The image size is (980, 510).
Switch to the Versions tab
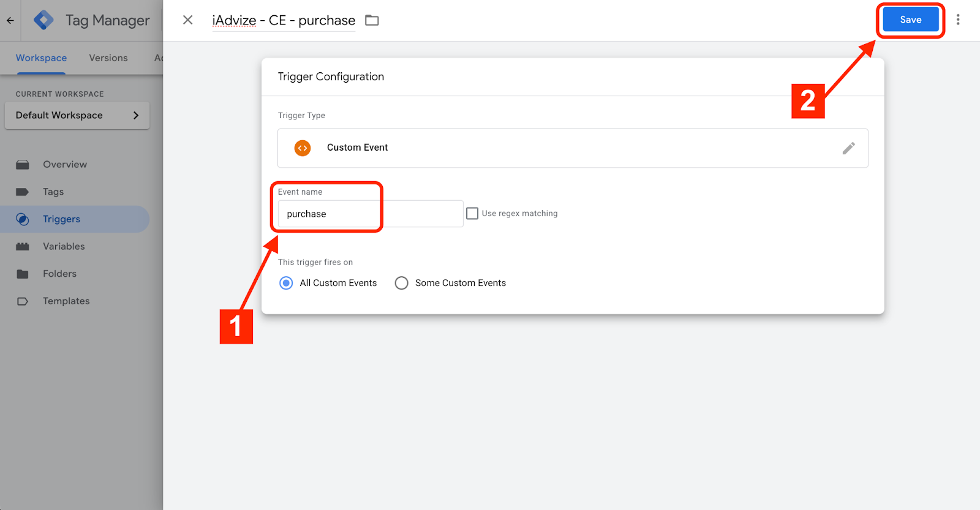pyautogui.click(x=108, y=58)
